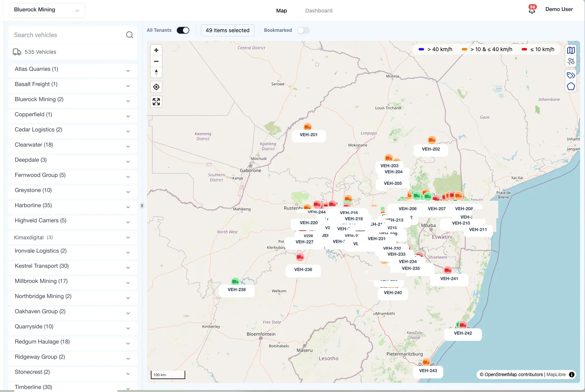Click the VEH-231 vehicle label
This screenshot has height=392, width=585.
(x=377, y=239)
